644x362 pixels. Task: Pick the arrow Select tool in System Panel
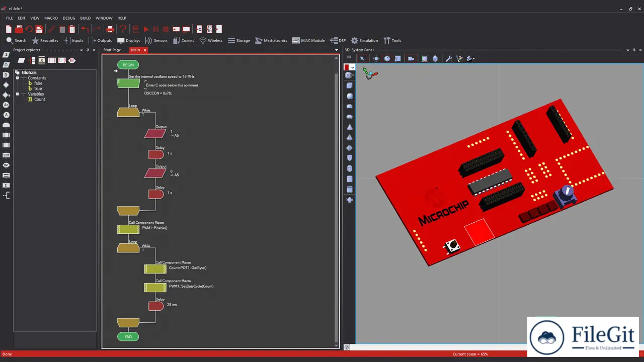coord(362,59)
